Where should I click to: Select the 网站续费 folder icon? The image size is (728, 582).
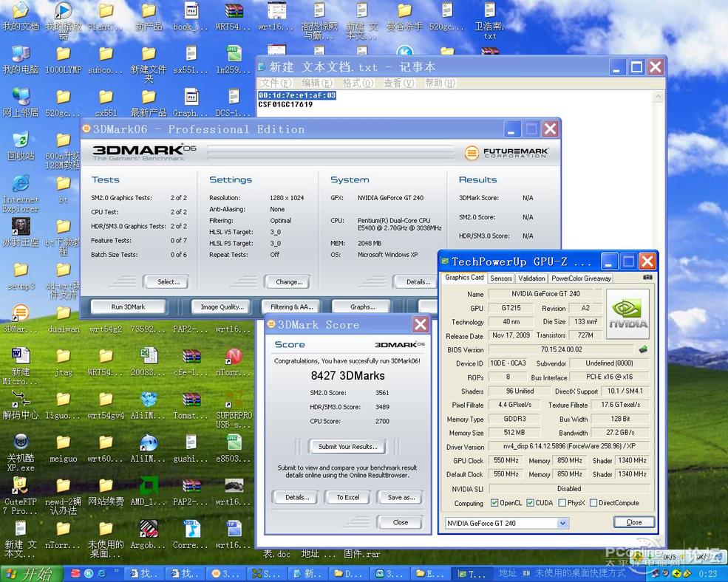tap(106, 492)
